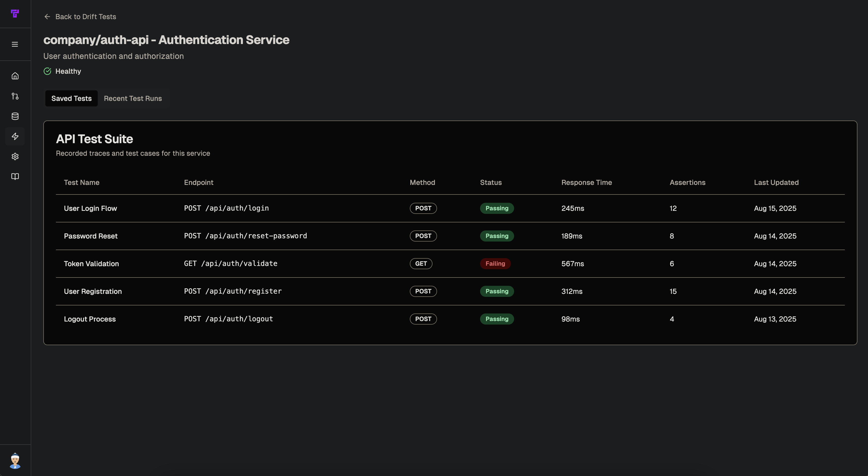Viewport: 868px width, 476px height.
Task: Click the Failing badge on Token Validation
Action: tap(495, 264)
